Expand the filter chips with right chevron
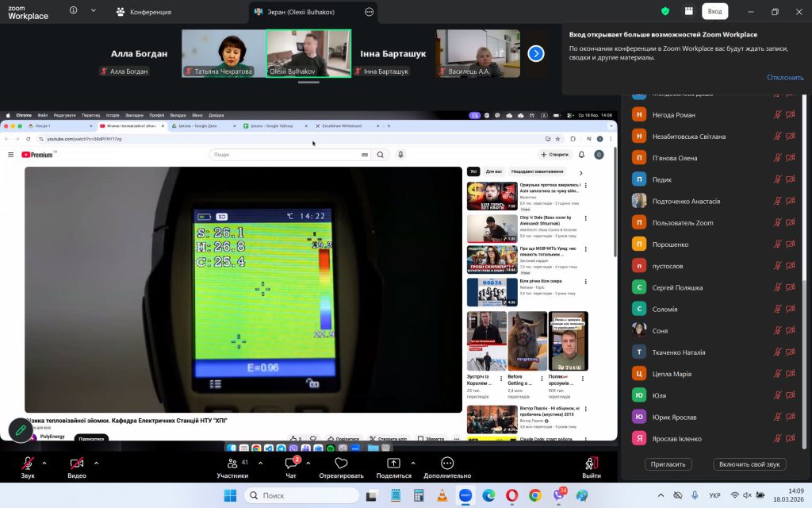 tap(580, 172)
